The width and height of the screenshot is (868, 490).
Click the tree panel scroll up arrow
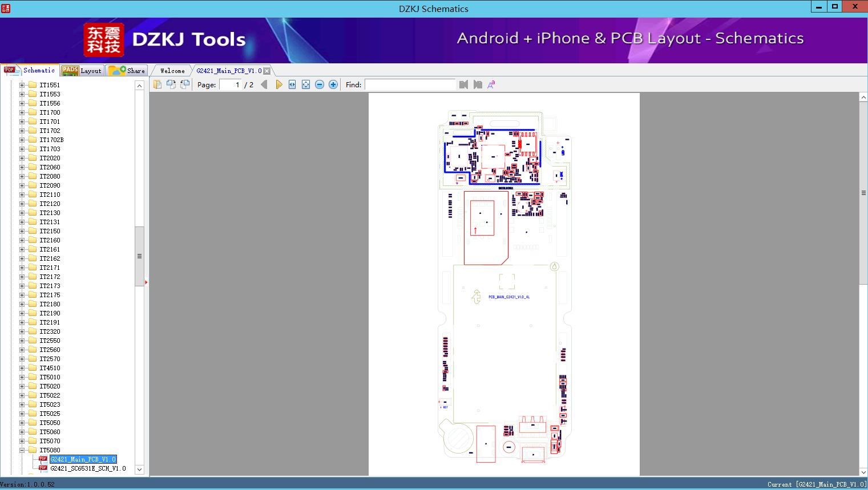(139, 86)
